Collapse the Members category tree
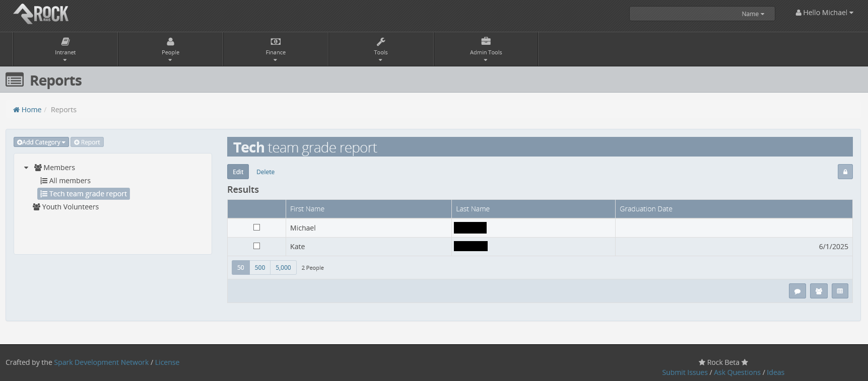The width and height of the screenshot is (868, 381). [x=26, y=168]
